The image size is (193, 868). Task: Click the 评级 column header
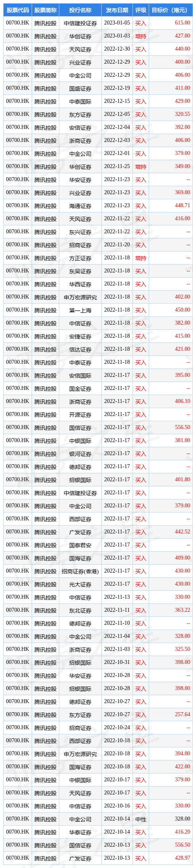coord(140,10)
